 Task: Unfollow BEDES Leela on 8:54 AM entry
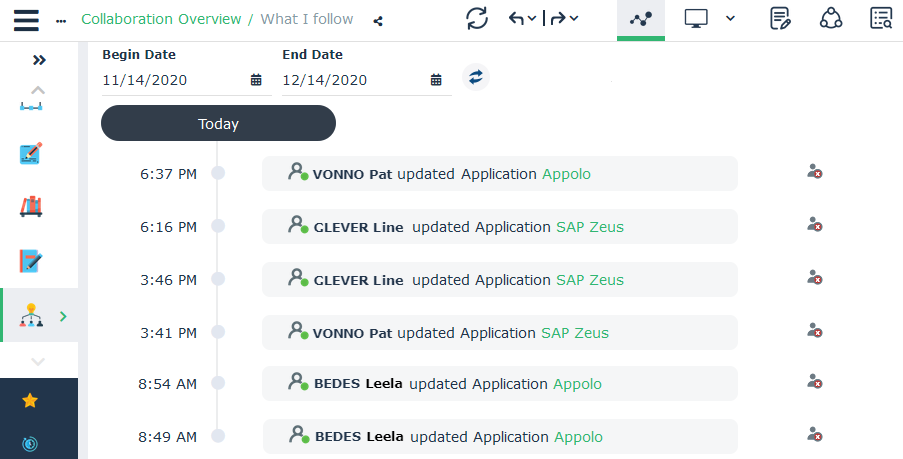click(x=815, y=382)
